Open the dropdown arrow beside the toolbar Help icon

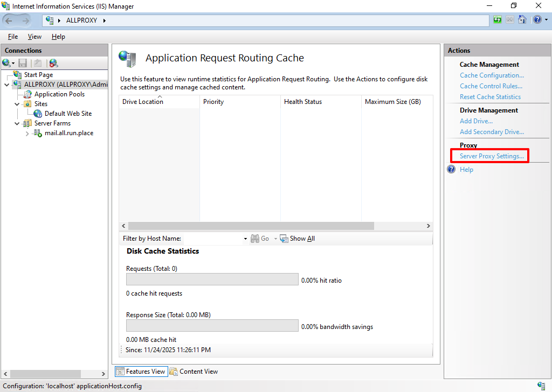coord(547,20)
